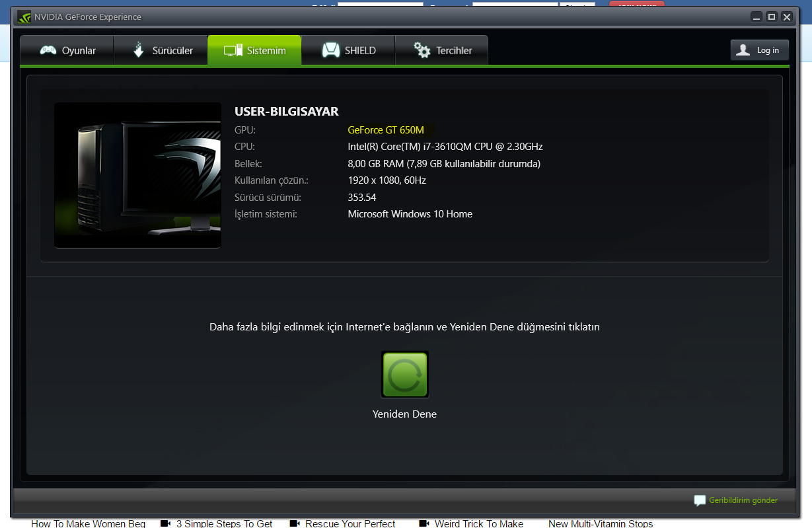Click the Sürücü sürümü: label
Screen dimensions: 812x528
coord(268,198)
